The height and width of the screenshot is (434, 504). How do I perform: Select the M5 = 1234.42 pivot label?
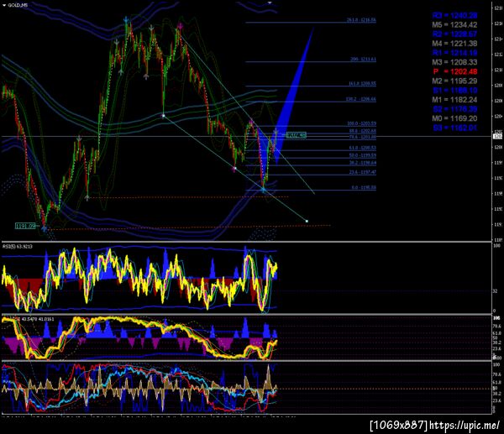pos(454,24)
